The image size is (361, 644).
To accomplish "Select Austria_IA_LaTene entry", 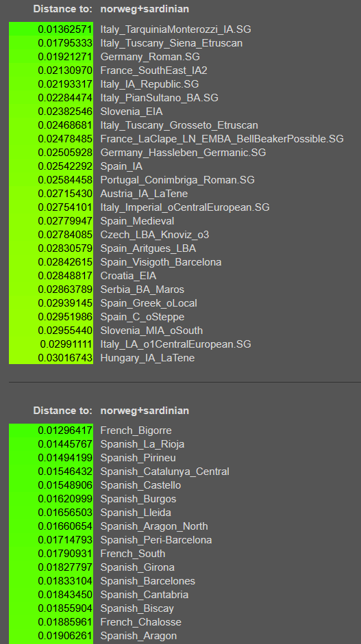I will pos(144,194).
